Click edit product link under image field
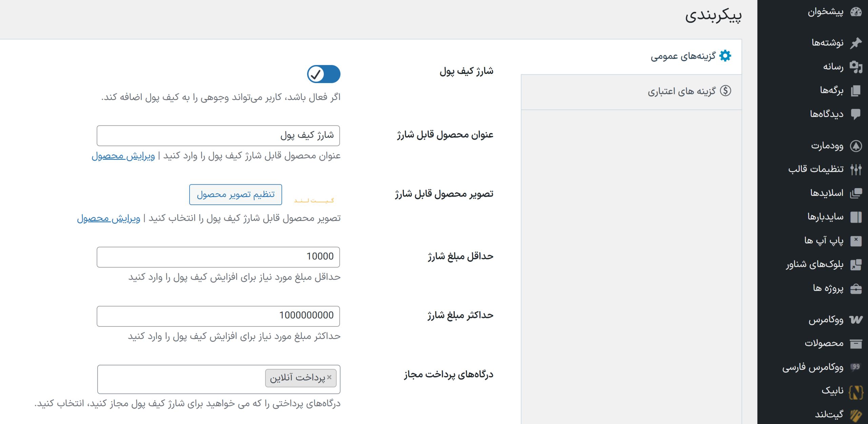The image size is (868, 424). point(108,218)
